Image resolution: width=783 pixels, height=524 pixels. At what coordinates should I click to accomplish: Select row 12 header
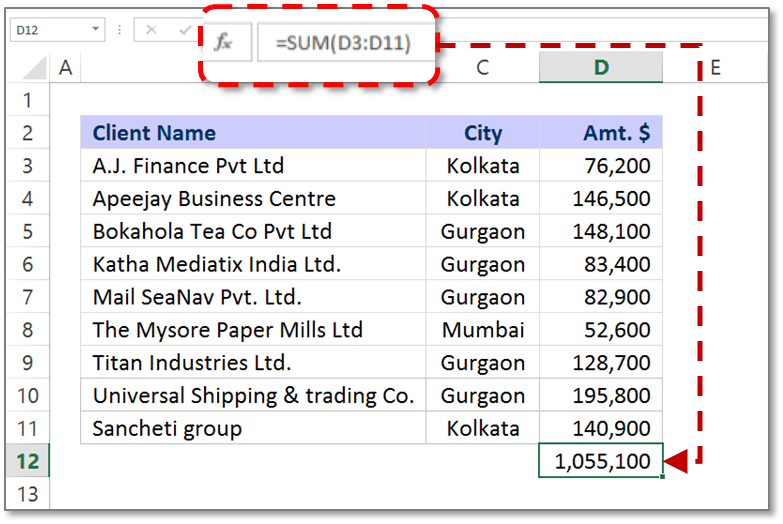point(27,461)
